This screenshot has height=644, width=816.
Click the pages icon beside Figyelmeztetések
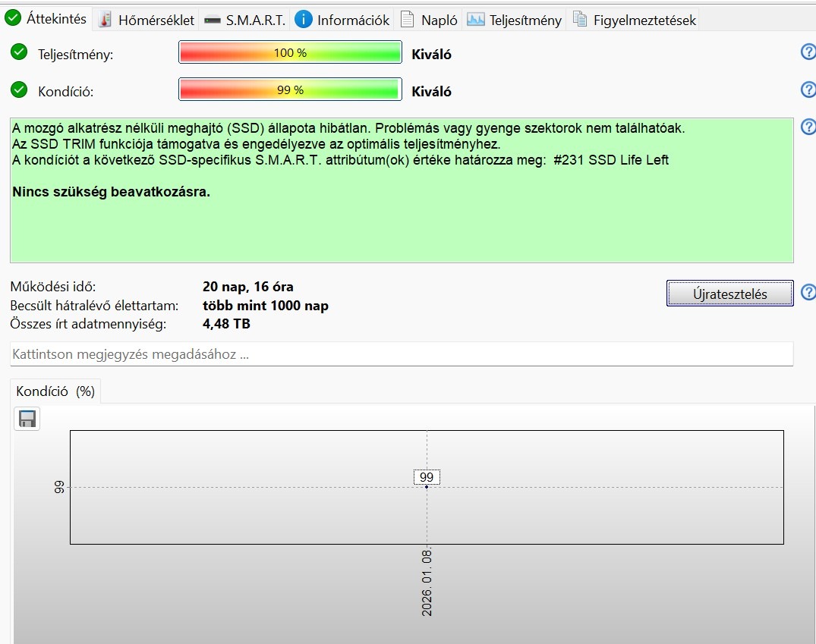pos(580,19)
